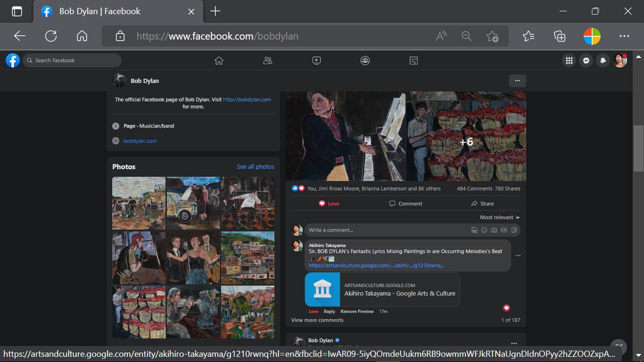Open the artsandculture.google.com link in comment
Screen dimensions: 644x362
[x=376, y=265]
